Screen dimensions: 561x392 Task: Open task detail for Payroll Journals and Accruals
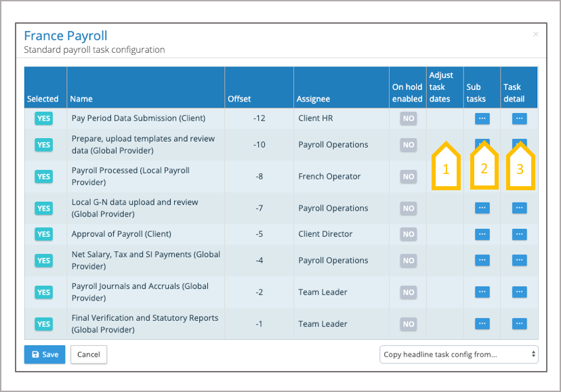(x=519, y=292)
